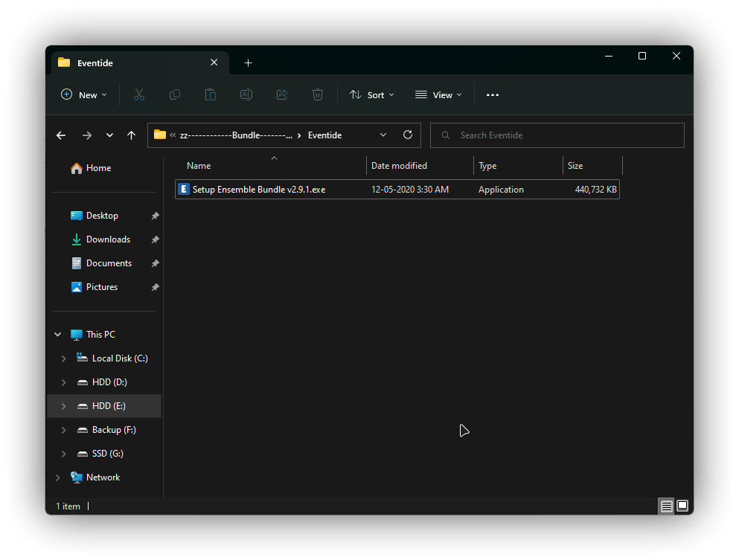Click the Delete trash icon
This screenshot has height=560, width=739.
(x=318, y=94)
